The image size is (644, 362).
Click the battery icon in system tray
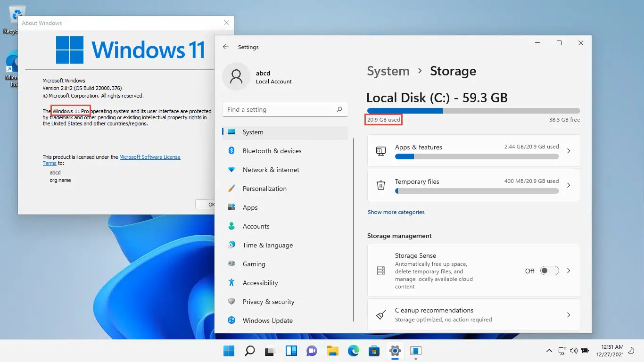tap(585, 351)
